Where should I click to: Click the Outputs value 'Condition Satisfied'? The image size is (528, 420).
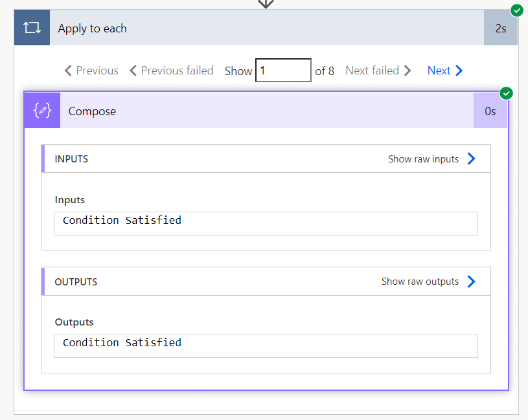point(266,346)
